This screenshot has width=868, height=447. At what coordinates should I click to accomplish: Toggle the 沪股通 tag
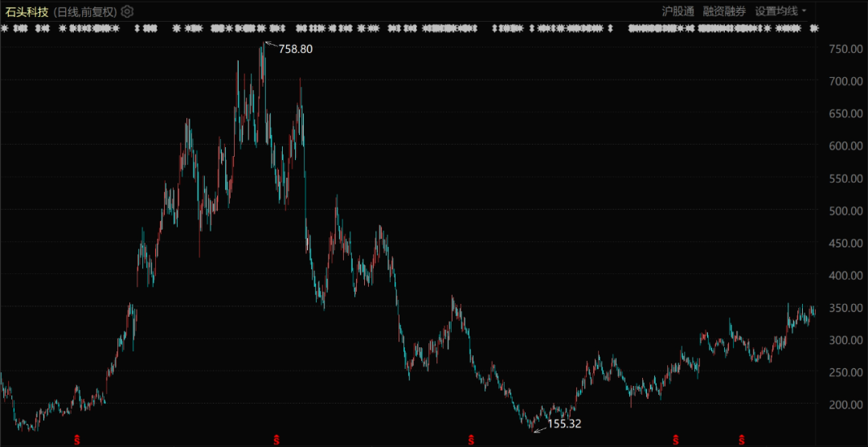coord(678,11)
